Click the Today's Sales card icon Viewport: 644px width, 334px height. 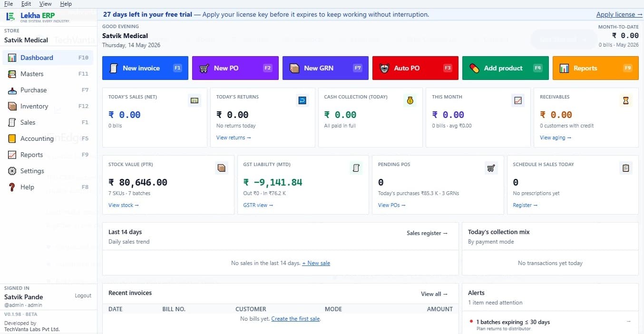coord(195,100)
